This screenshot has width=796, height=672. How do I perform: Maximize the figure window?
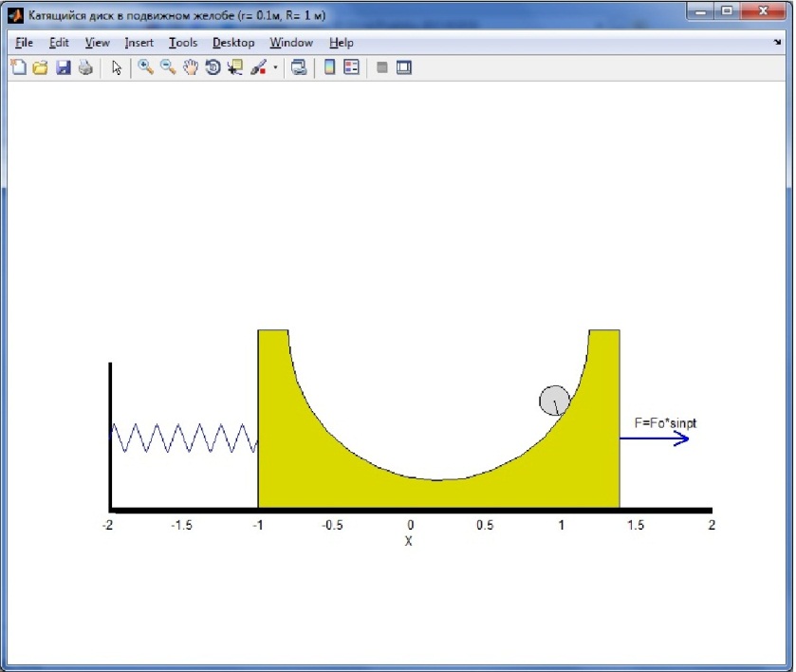[727, 11]
